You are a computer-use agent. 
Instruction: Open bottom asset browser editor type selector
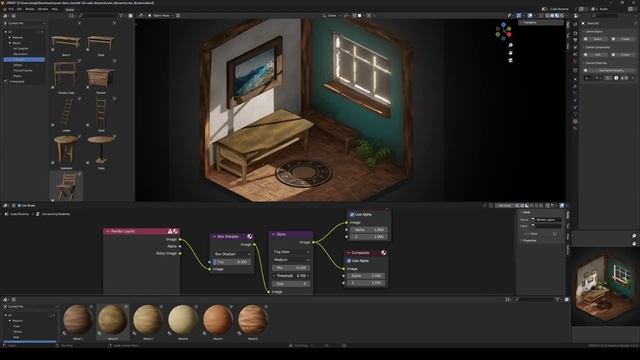point(5,300)
